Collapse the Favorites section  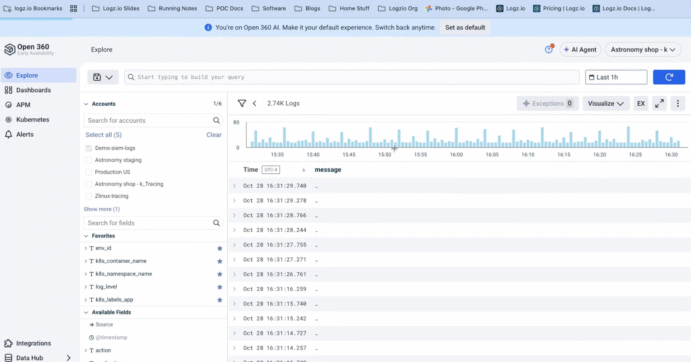(86, 236)
